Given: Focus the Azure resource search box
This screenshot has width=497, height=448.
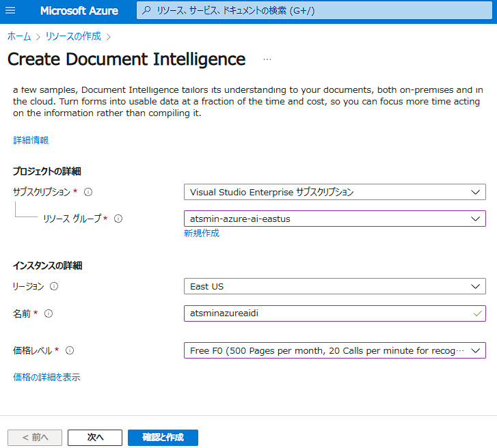Looking at the screenshot, I should (314, 10).
